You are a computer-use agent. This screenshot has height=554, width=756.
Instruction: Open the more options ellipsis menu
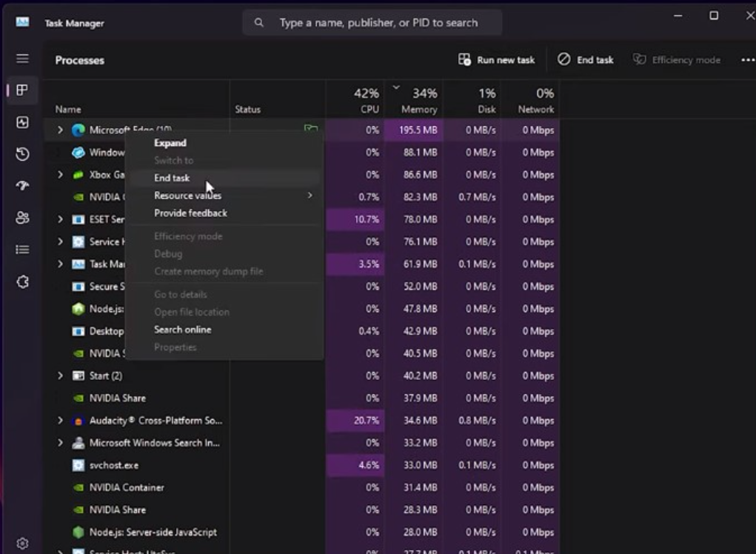click(748, 60)
